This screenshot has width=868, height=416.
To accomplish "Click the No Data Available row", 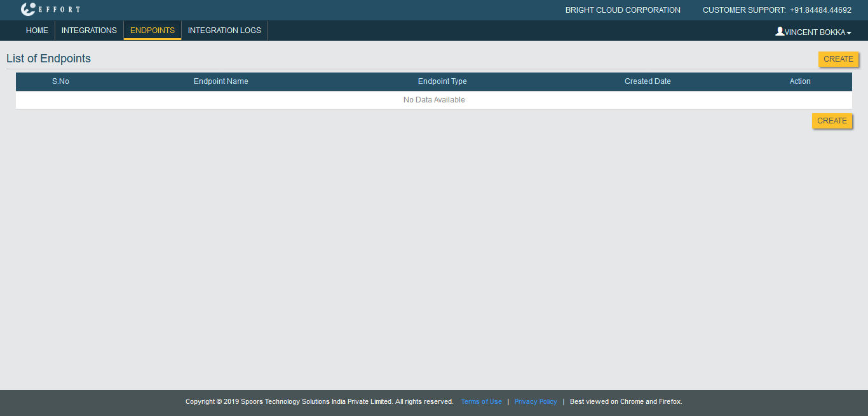I will click(x=434, y=100).
